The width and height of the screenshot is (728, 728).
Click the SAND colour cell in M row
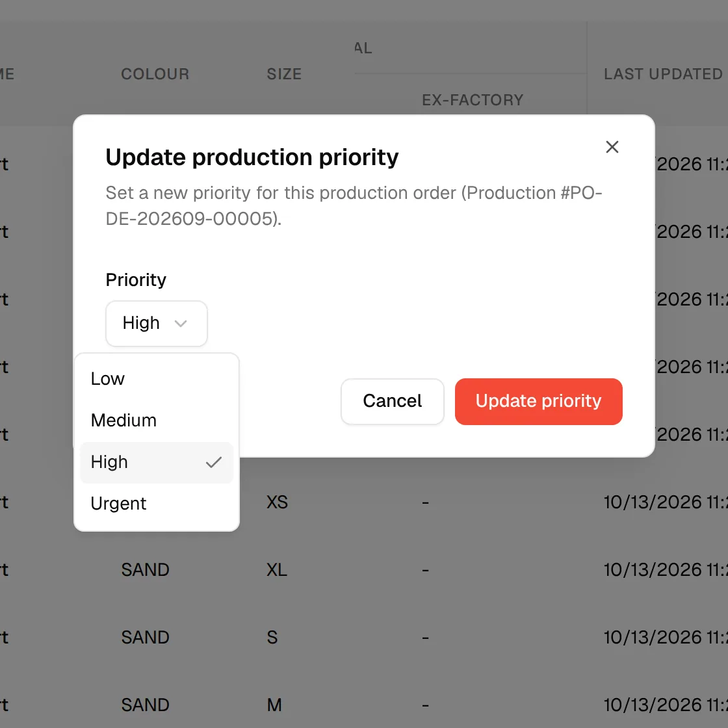point(146,705)
